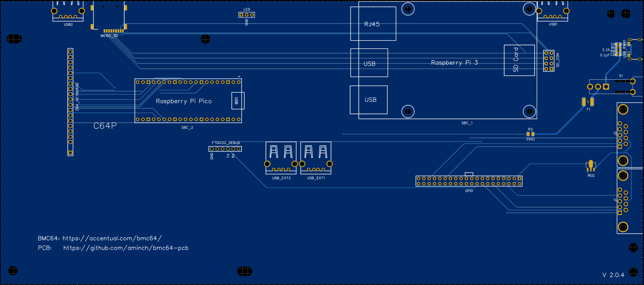Select the S1 switch label
Screen dimensions: 644x285
click(621, 76)
